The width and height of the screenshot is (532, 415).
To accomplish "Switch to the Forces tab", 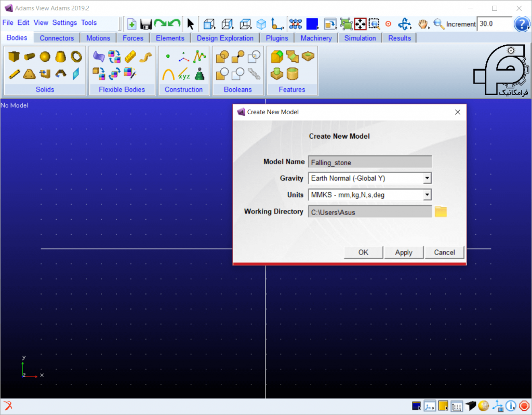I will coord(133,38).
